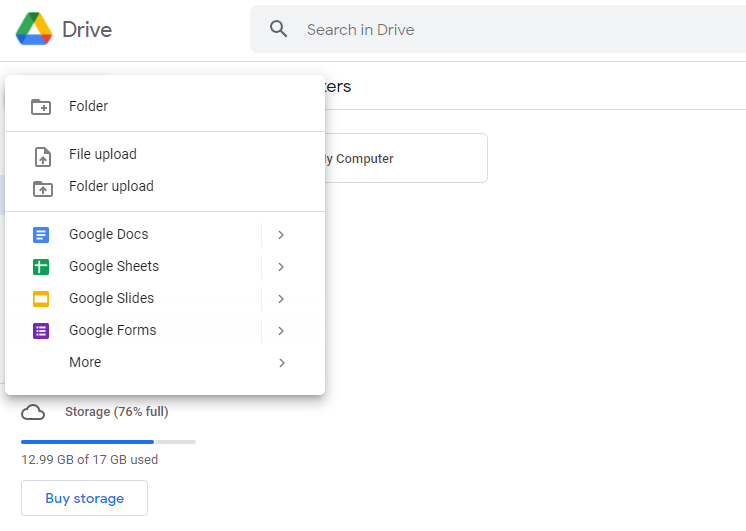Open the My Computer card
The width and height of the screenshot is (746, 531).
pos(406,158)
